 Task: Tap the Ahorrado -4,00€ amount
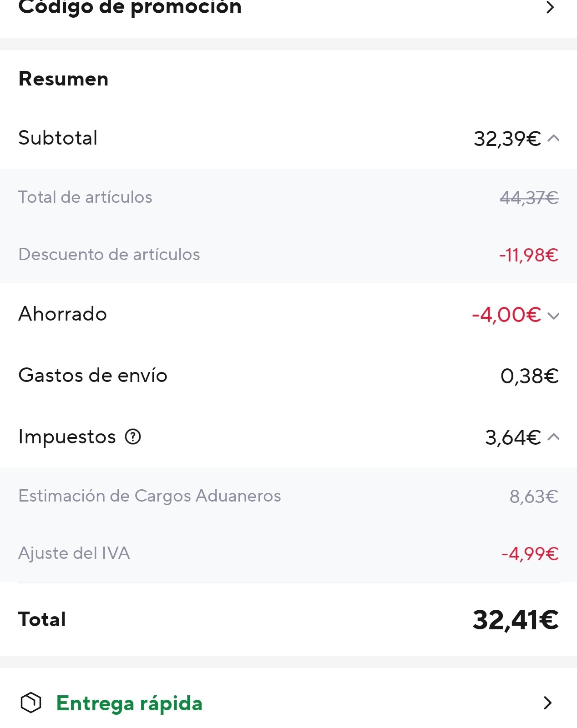click(506, 315)
